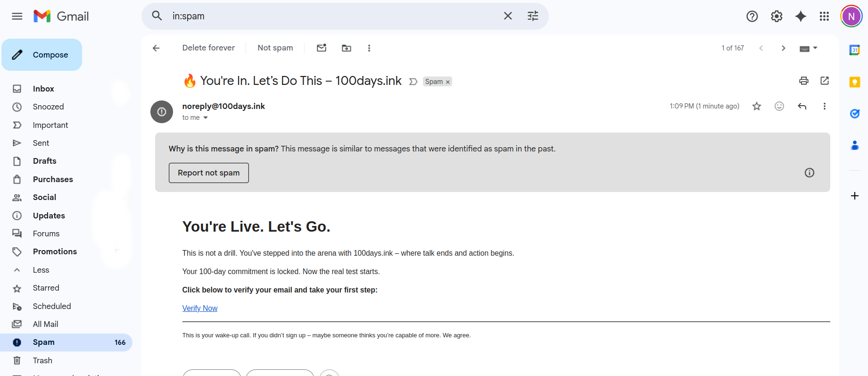
Task: Open the Support help icon
Action: point(752,17)
